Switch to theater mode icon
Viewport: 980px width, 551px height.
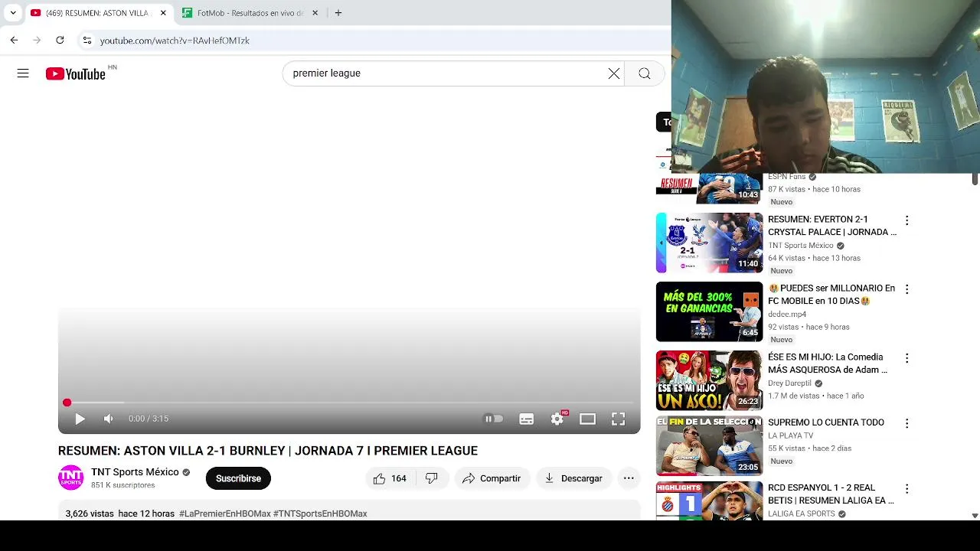pyautogui.click(x=587, y=419)
